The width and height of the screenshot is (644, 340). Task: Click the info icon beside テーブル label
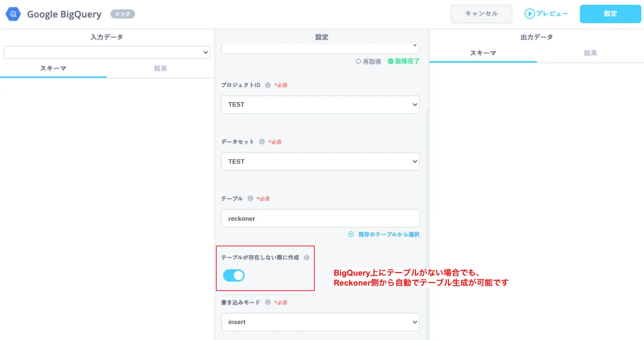pos(250,199)
